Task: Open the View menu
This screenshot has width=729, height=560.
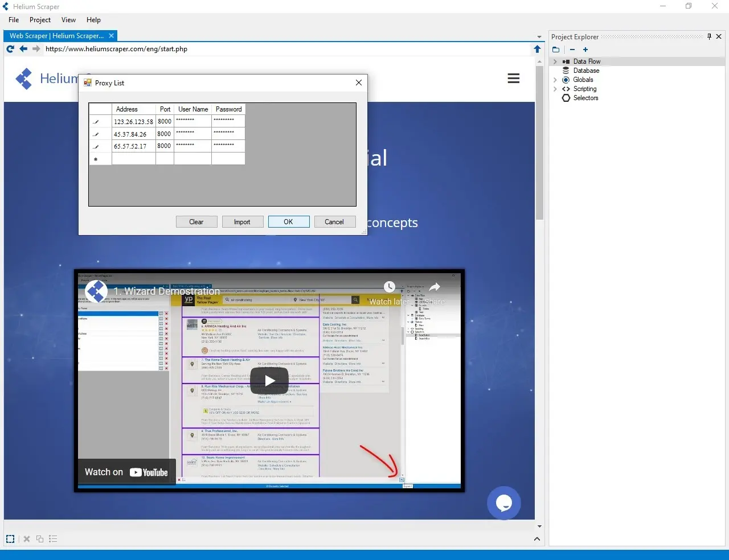Action: coord(68,20)
